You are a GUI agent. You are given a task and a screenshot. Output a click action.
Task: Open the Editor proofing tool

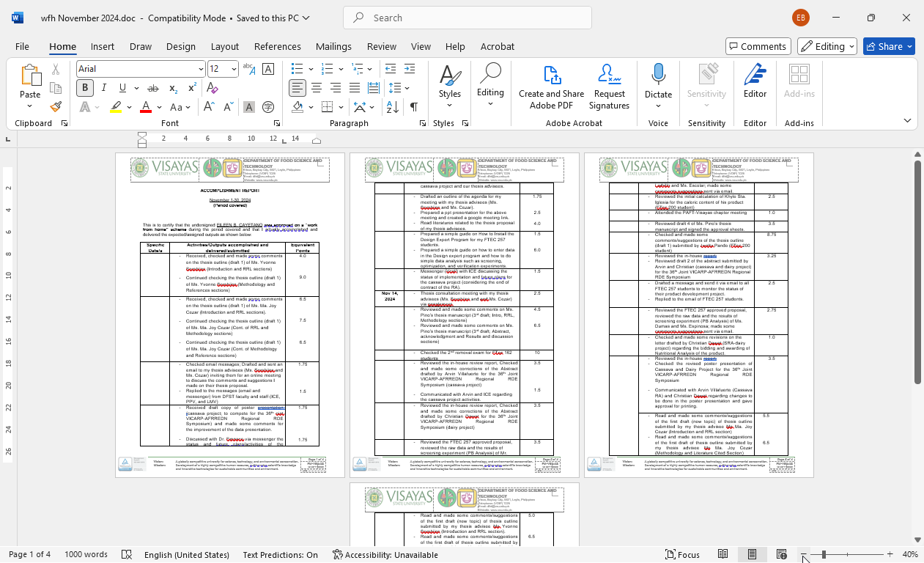coord(755,81)
